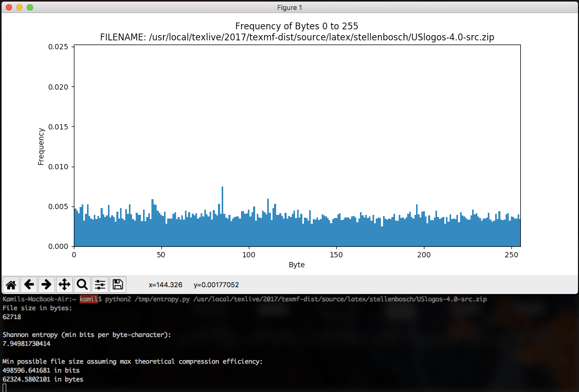The width and height of the screenshot is (579, 392).
Task: Click the highlighted 'kamil' in terminal prompt
Action: [x=89, y=299]
